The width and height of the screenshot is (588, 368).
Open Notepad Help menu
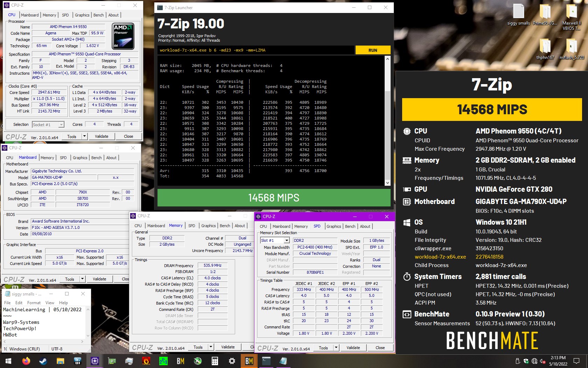(x=63, y=303)
